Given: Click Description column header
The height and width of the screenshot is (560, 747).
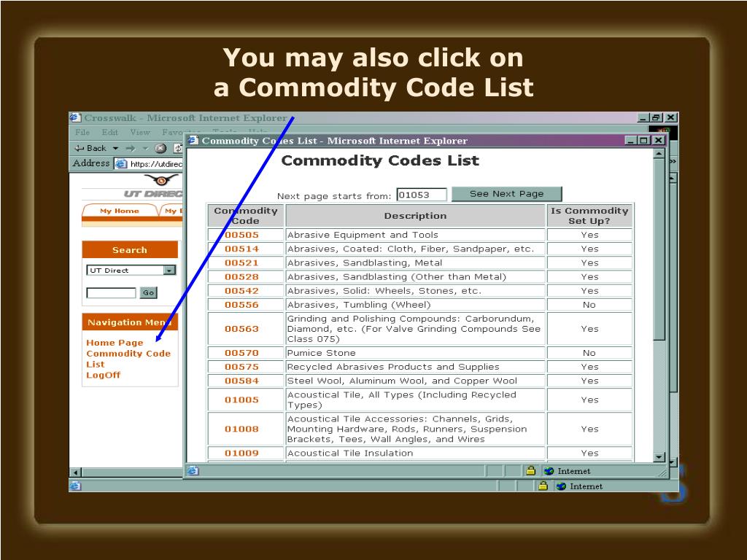Looking at the screenshot, I should (415, 216).
